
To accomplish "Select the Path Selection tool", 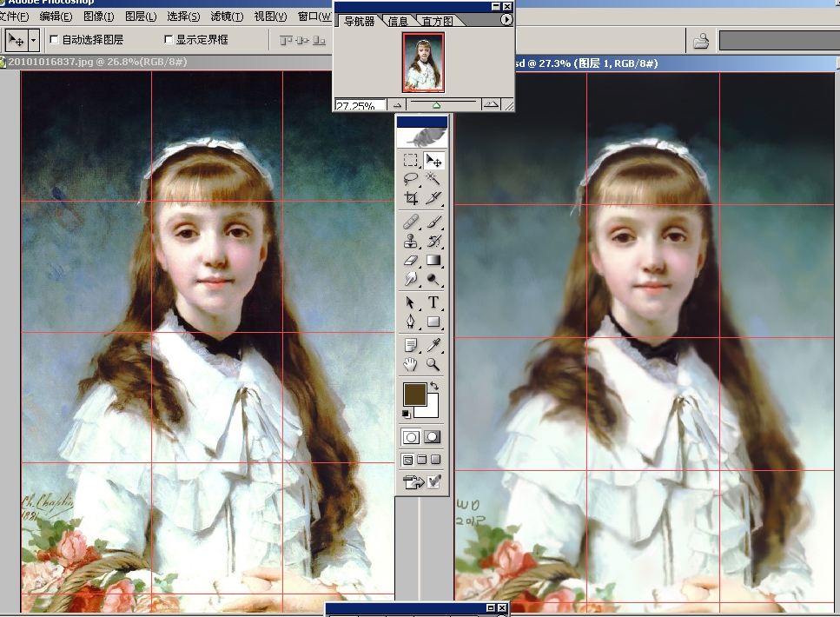I will (x=411, y=303).
